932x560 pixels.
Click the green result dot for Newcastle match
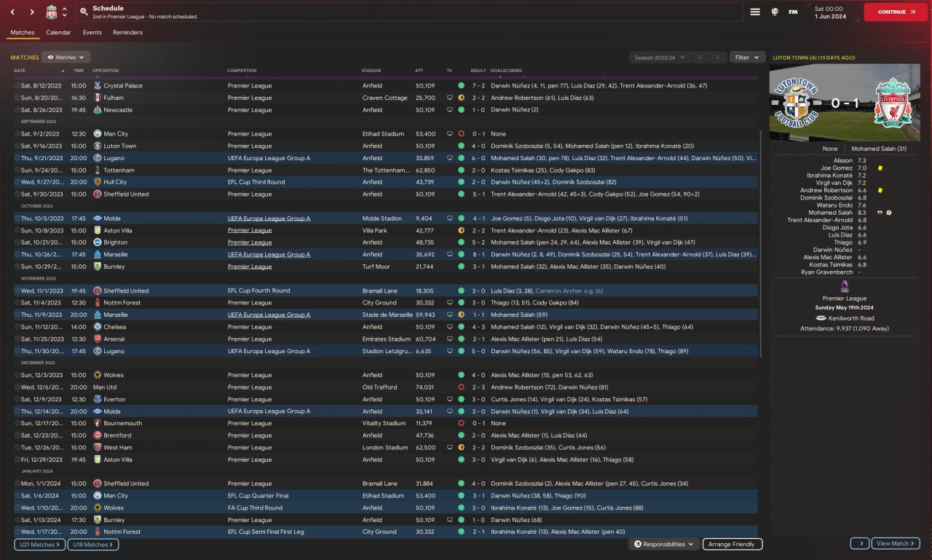pyautogui.click(x=461, y=110)
